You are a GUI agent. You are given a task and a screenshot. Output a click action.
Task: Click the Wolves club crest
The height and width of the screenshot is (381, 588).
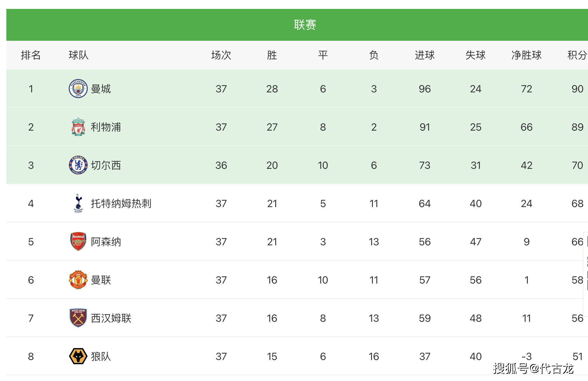78,356
